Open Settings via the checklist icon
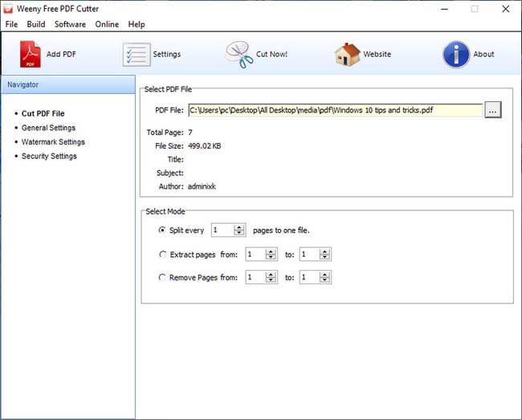The width and height of the screenshot is (522, 420). pos(137,55)
